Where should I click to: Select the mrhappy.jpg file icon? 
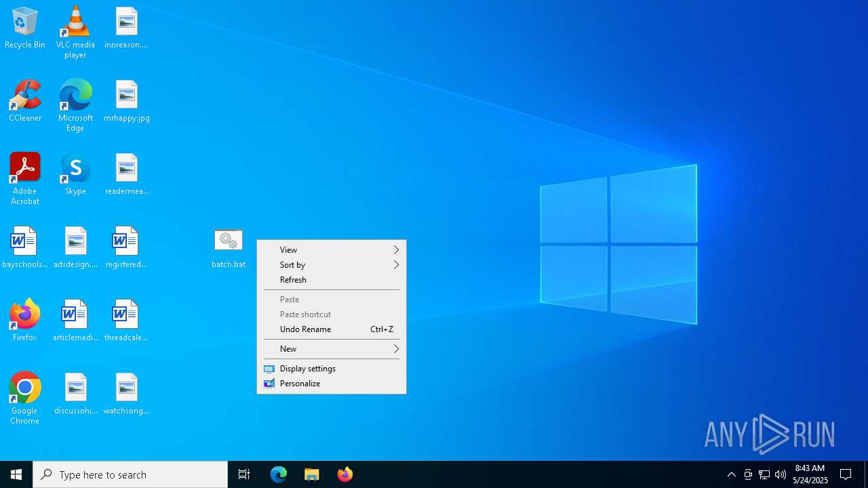click(x=126, y=101)
